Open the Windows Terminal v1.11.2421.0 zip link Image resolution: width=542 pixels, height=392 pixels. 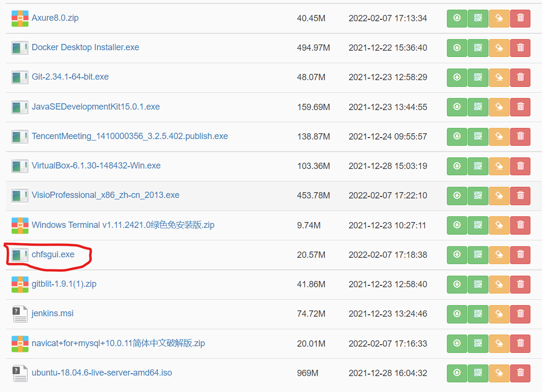[123, 225]
